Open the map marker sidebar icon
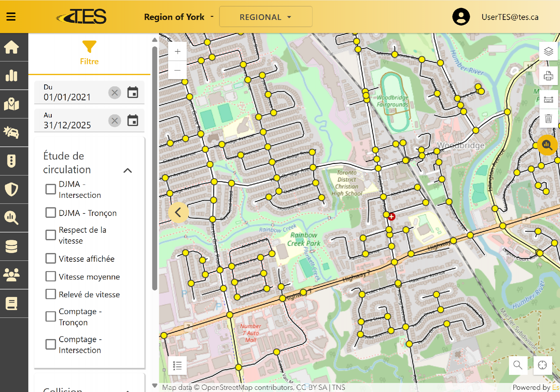The width and height of the screenshot is (560, 392). point(12,104)
